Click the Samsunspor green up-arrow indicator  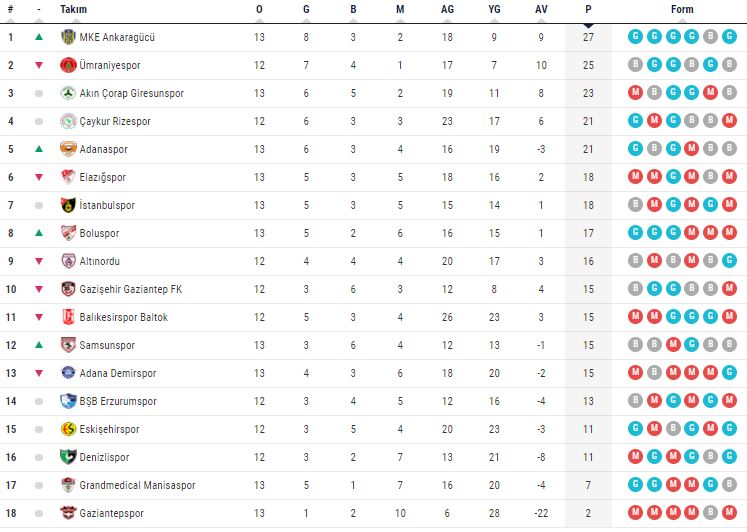point(39,345)
